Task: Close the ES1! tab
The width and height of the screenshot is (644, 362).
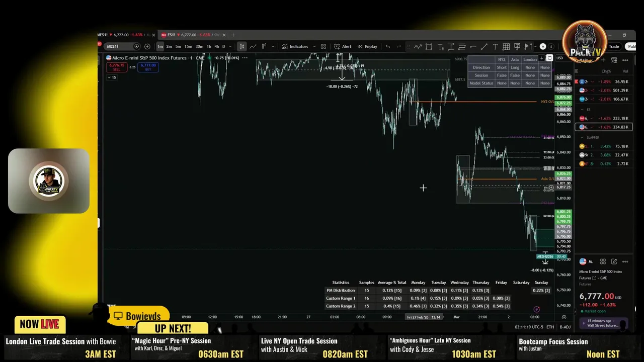Action: point(224,35)
